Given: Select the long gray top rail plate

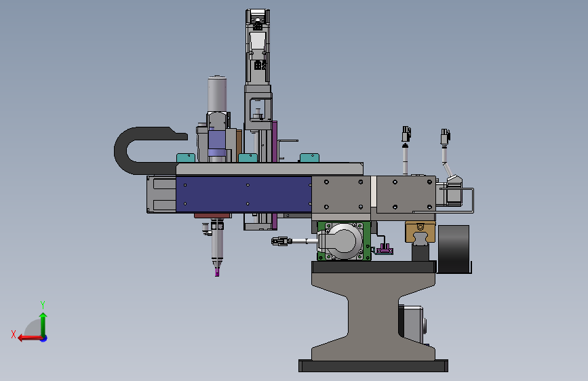Looking at the screenshot, I should (x=269, y=169).
